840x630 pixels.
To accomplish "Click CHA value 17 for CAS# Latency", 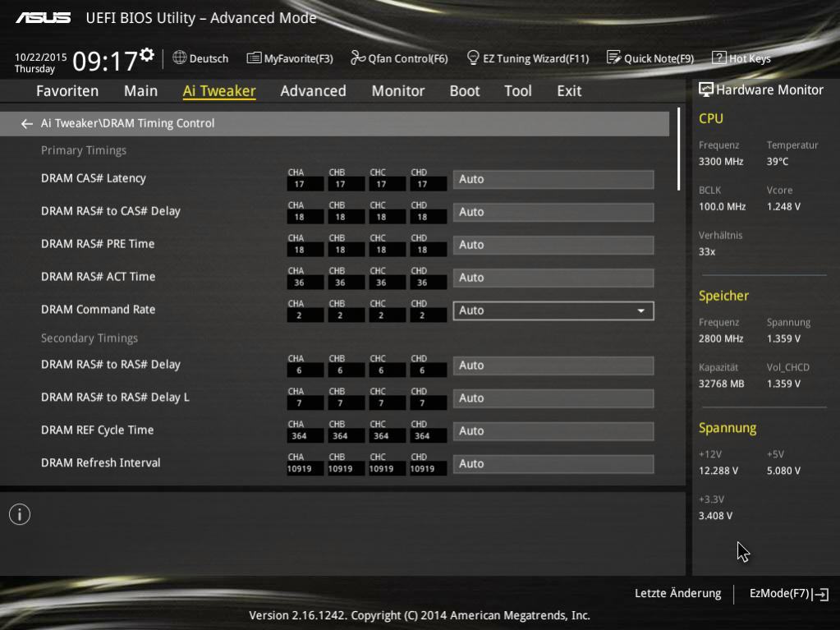I will (x=305, y=184).
